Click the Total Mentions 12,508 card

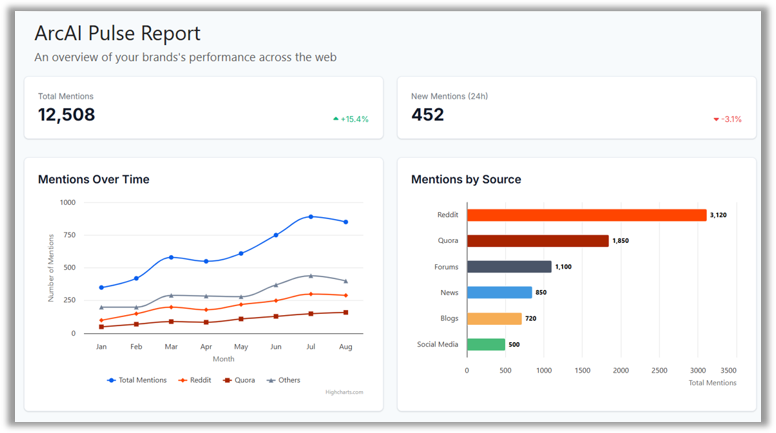[203, 108]
